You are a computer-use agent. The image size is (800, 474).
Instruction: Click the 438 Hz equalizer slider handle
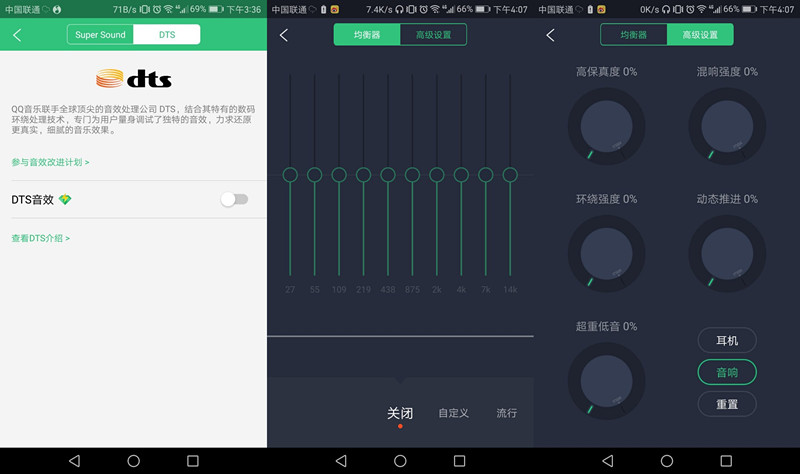[388, 175]
